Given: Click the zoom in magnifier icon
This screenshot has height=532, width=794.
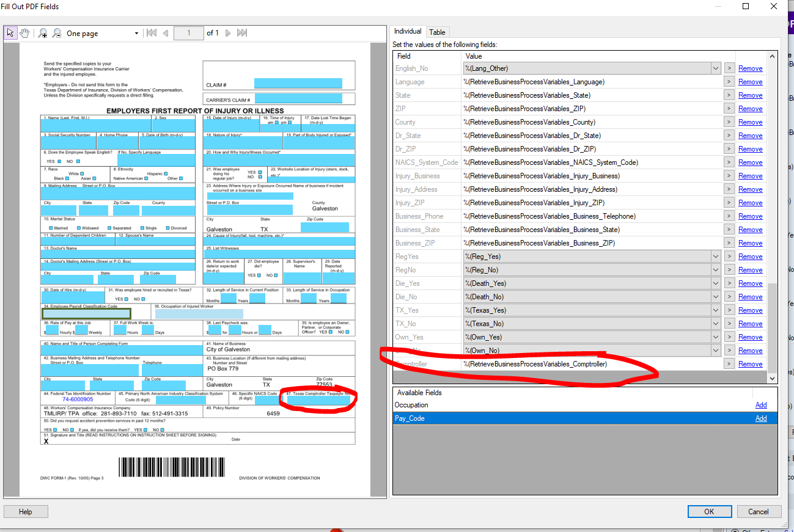Looking at the screenshot, I should (x=43, y=33).
